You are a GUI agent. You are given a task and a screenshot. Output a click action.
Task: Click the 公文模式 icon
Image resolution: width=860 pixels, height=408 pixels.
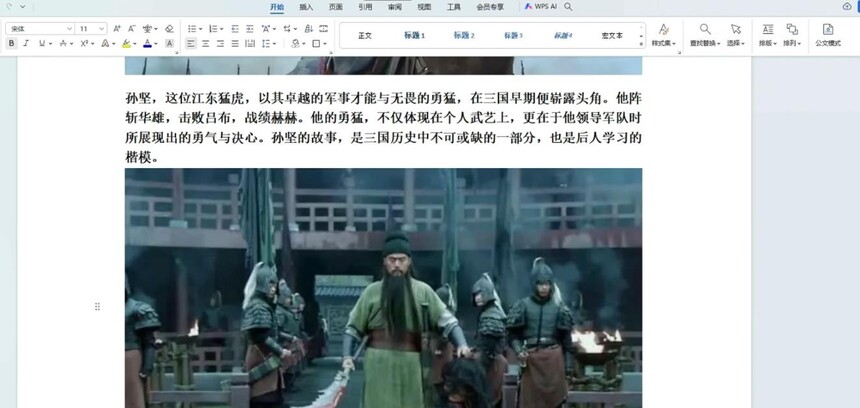[828, 35]
